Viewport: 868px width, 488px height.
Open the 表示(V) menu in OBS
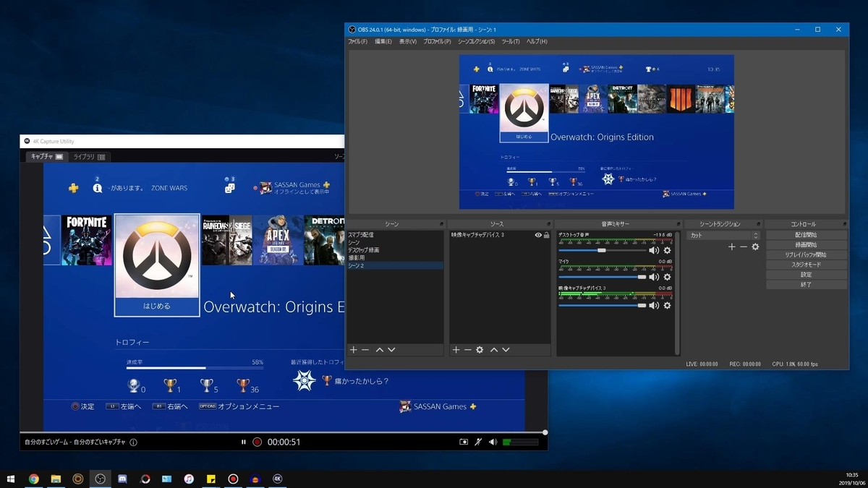click(x=408, y=41)
